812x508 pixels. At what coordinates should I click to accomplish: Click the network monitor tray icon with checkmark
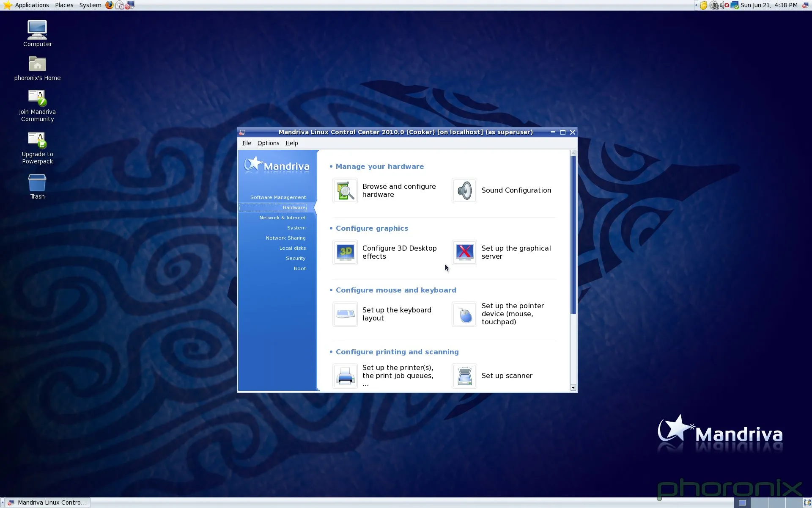pos(735,5)
